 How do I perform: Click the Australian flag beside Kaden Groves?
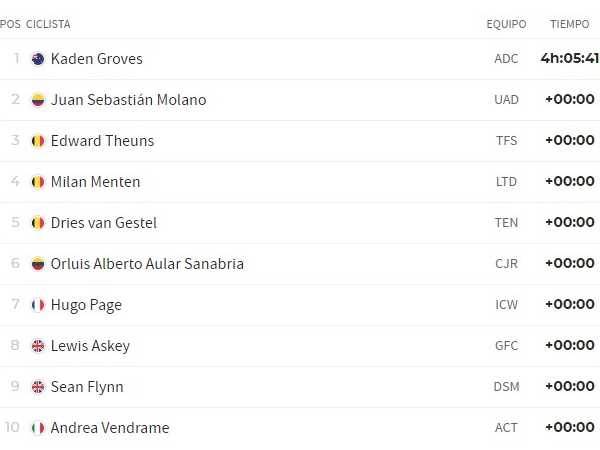pyautogui.click(x=38, y=59)
